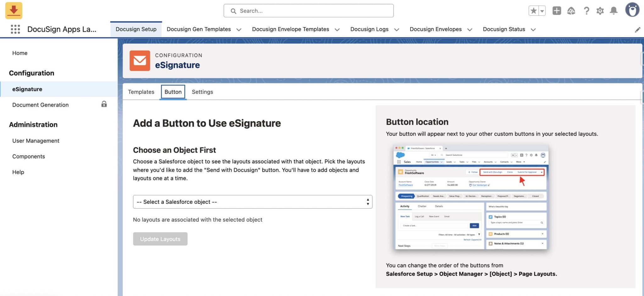Expand the Docusign Envelope Templates chevron

pos(337,30)
